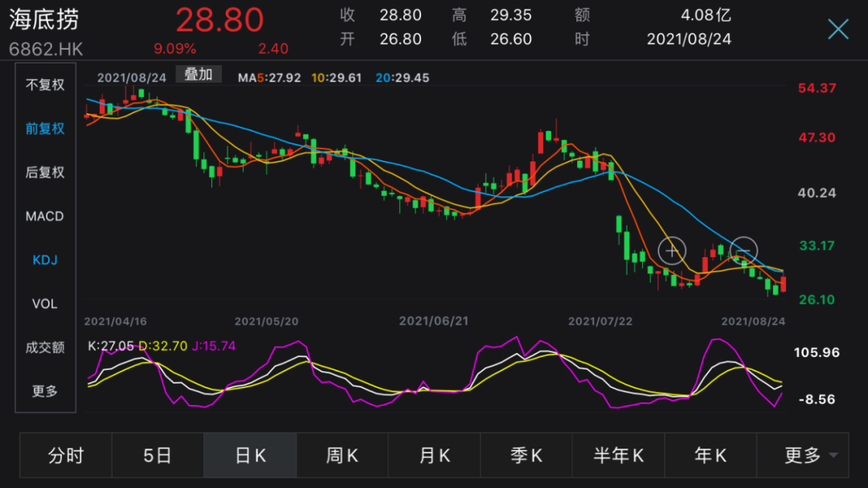Switch indicator to MACD

click(x=45, y=216)
